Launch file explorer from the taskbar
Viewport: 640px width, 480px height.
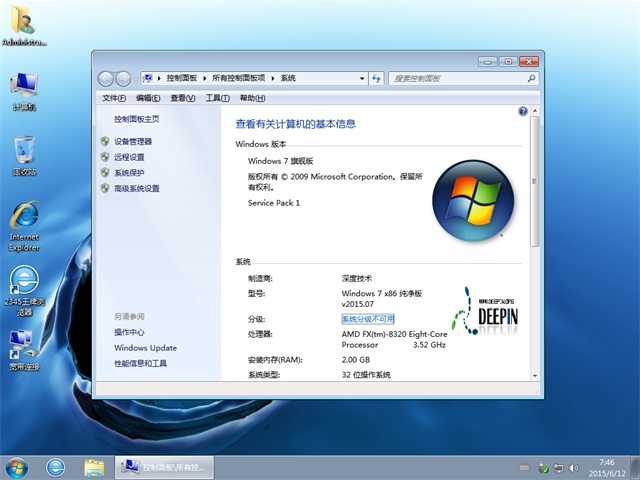click(x=94, y=467)
